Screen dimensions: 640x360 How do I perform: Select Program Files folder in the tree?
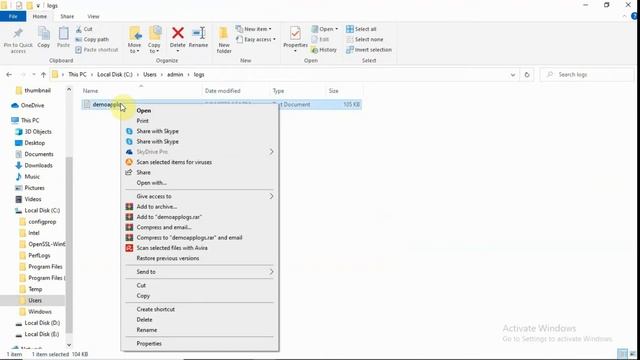pos(45,267)
